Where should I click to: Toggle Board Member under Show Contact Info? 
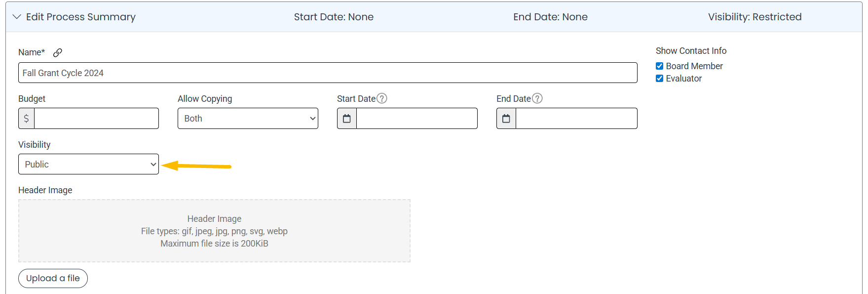point(660,65)
